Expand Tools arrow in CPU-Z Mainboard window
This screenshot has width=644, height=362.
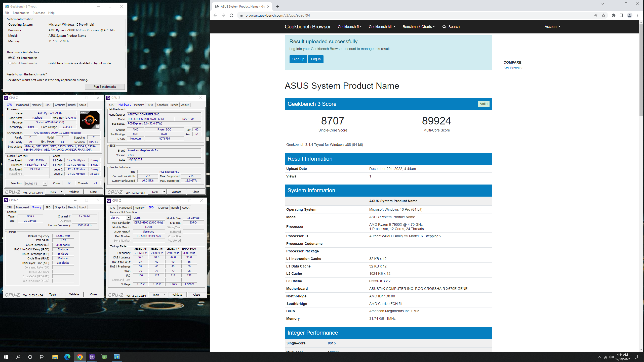point(164,192)
